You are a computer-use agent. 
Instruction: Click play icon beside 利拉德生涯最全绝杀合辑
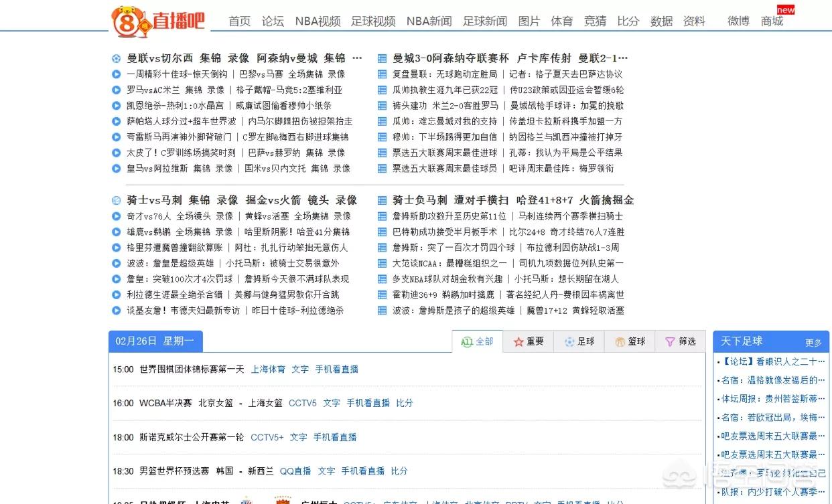click(x=117, y=295)
